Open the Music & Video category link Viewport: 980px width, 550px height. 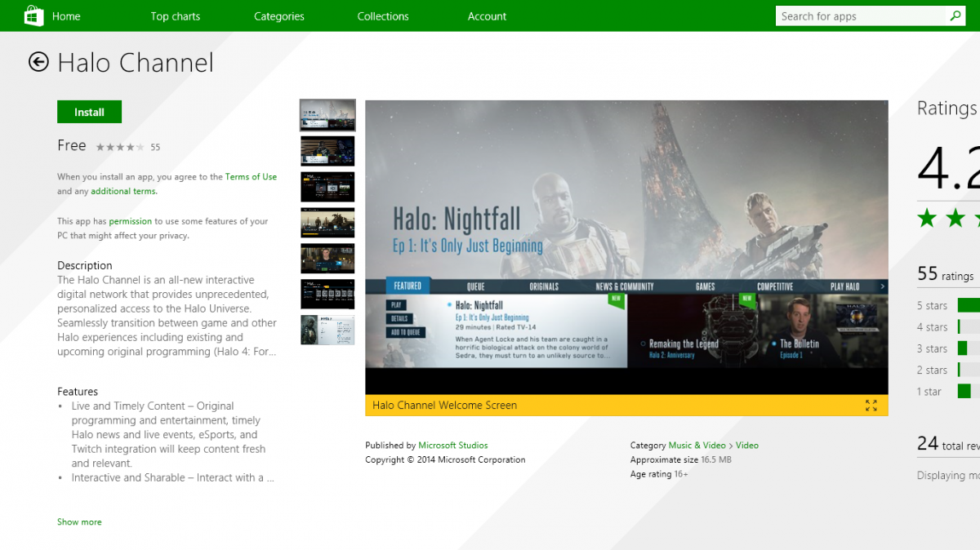click(x=697, y=446)
